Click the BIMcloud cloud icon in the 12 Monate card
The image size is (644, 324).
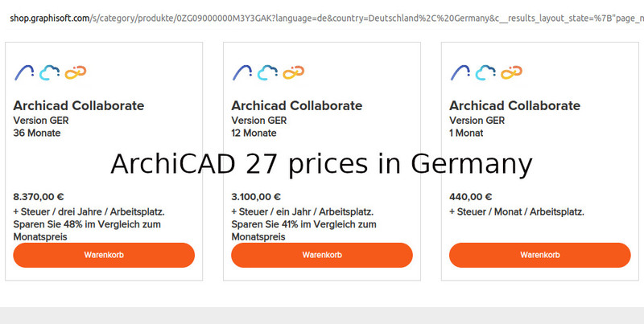point(268,73)
